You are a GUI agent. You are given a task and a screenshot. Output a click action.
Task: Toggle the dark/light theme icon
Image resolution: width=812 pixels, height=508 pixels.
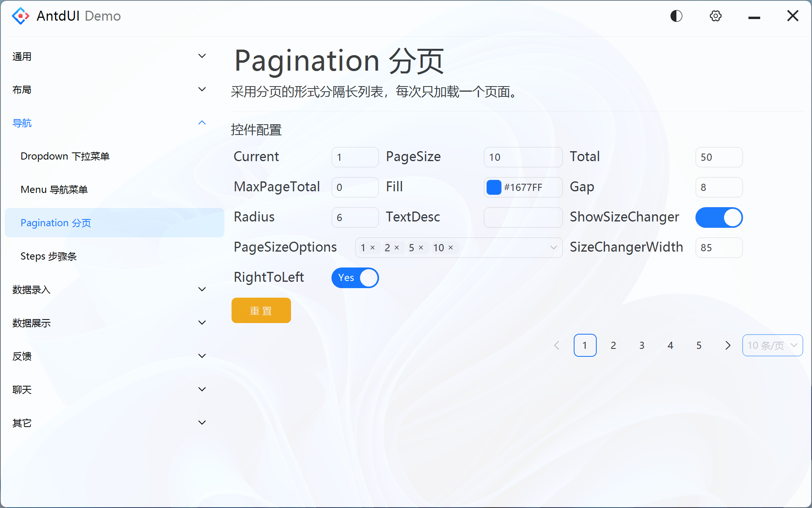point(676,16)
